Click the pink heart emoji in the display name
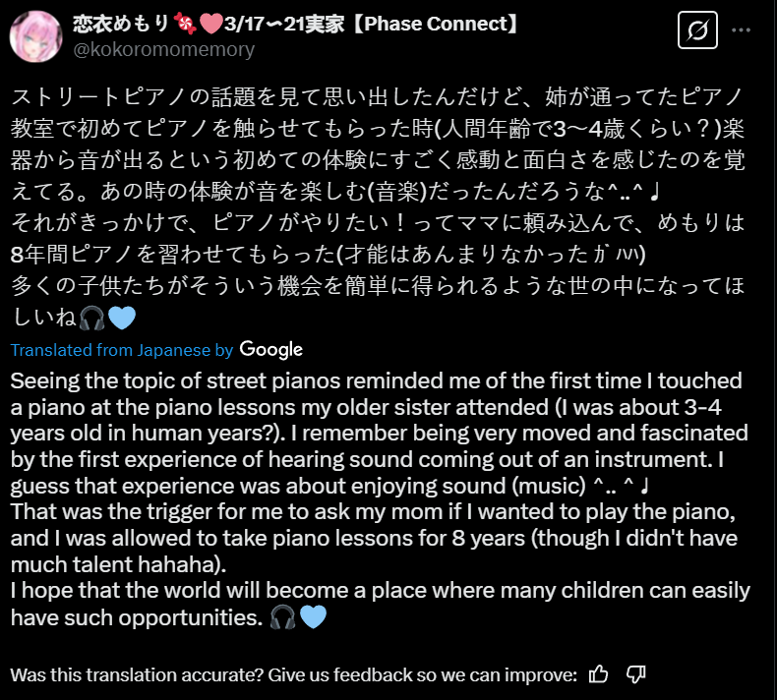The height and width of the screenshot is (700, 777). click(210, 24)
